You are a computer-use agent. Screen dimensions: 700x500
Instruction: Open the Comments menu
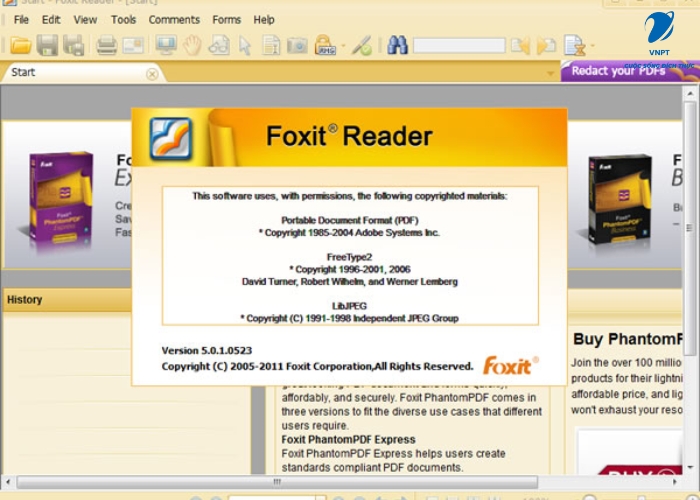174,20
